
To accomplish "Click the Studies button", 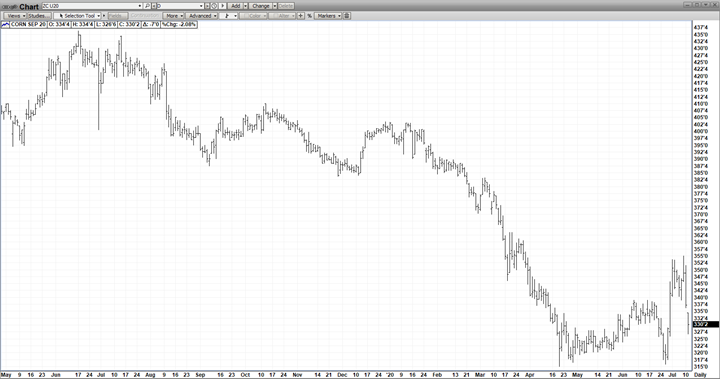I will click(x=38, y=16).
